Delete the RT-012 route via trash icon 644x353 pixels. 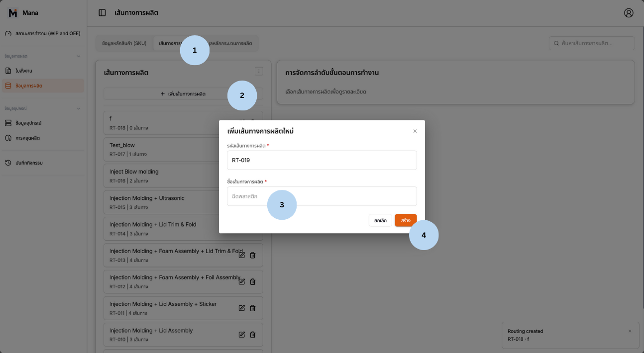pos(253,281)
